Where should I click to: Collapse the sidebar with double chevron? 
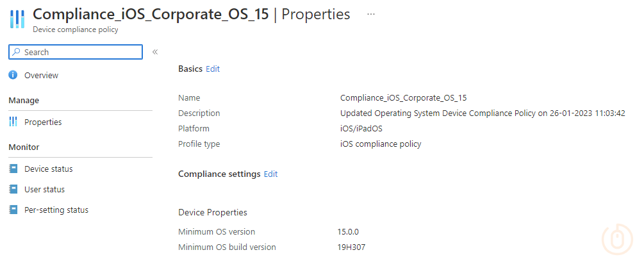coord(155,52)
